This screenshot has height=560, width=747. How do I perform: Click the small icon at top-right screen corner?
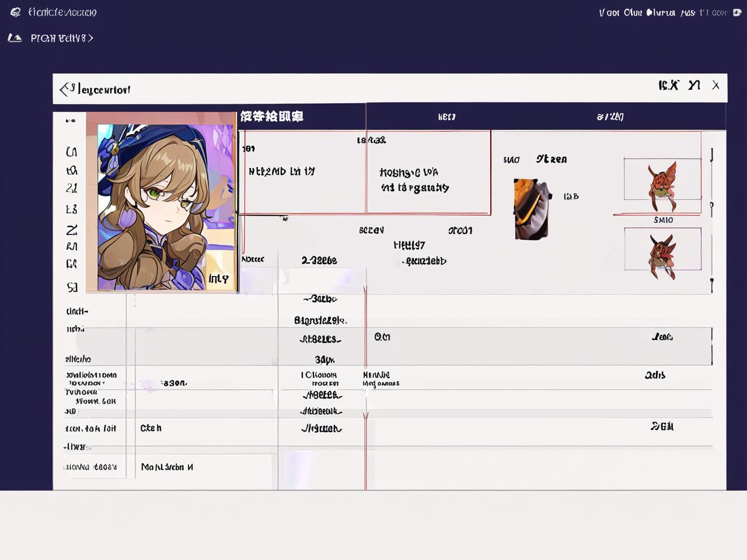coord(737,12)
